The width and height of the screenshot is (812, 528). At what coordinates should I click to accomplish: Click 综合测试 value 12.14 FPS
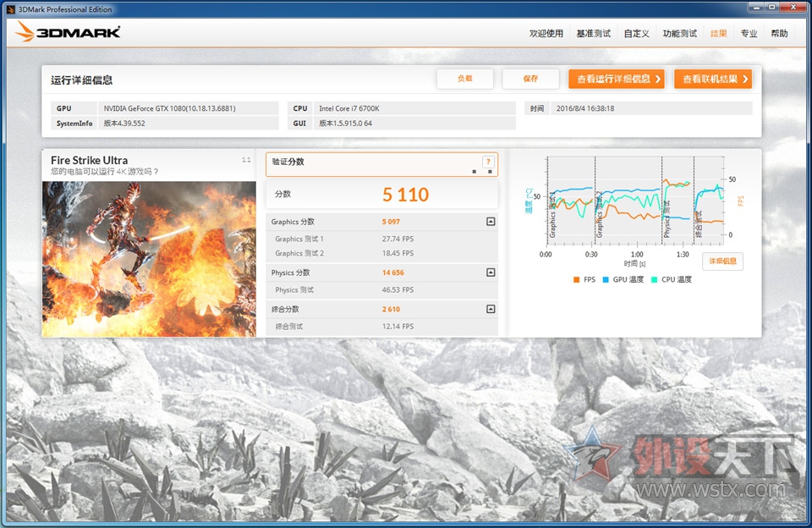[398, 327]
